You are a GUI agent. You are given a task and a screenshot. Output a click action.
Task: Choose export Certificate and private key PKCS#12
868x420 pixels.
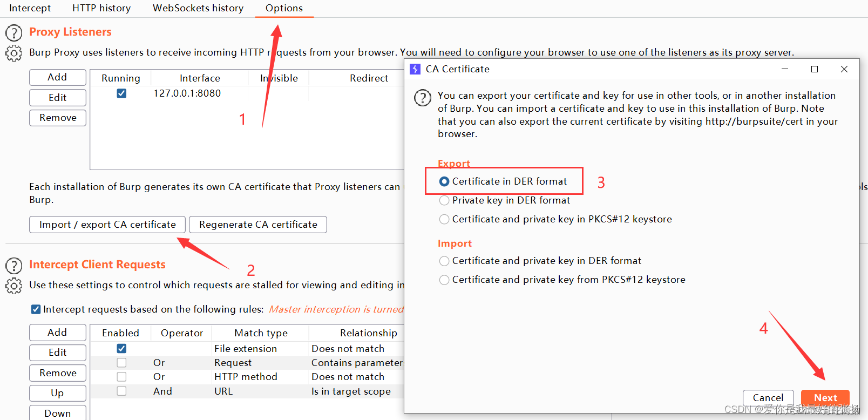(444, 219)
